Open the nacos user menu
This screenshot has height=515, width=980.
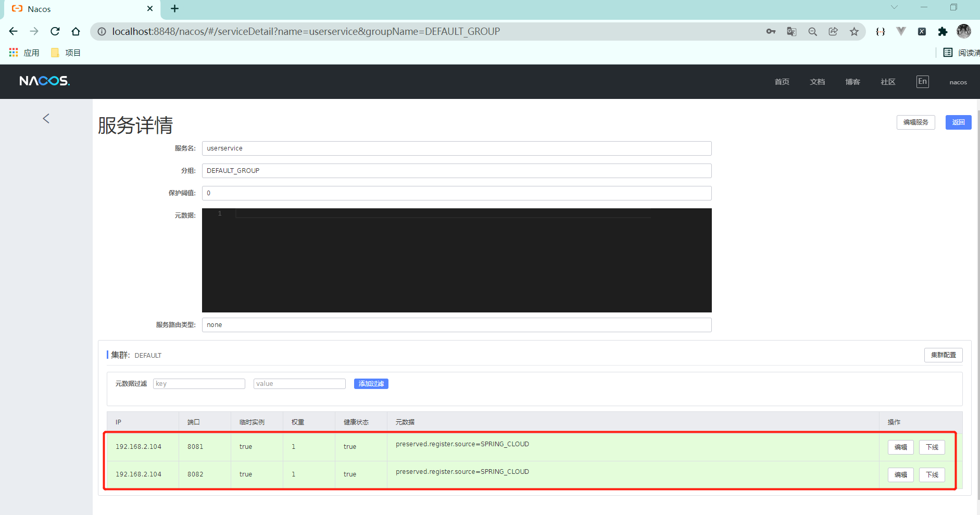(x=958, y=82)
